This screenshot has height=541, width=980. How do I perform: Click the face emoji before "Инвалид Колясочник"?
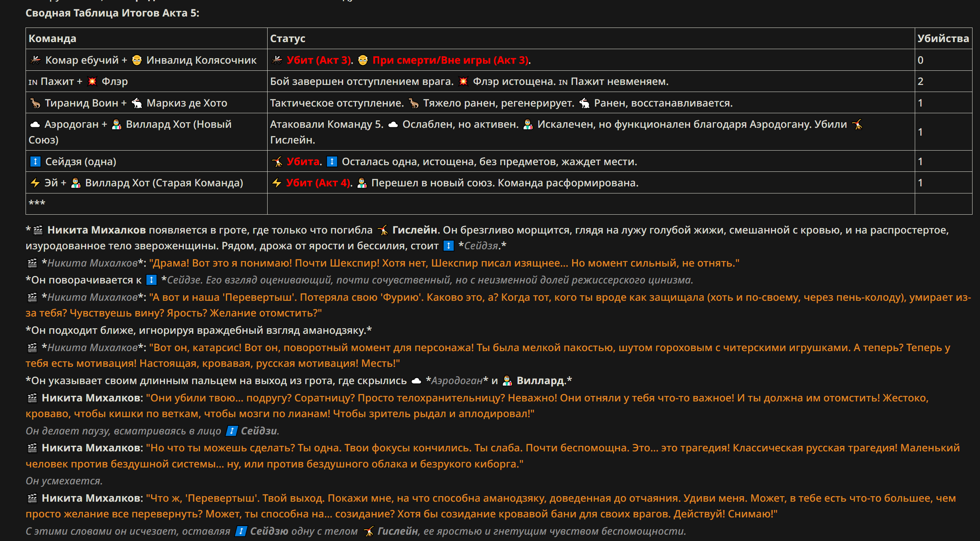click(137, 60)
